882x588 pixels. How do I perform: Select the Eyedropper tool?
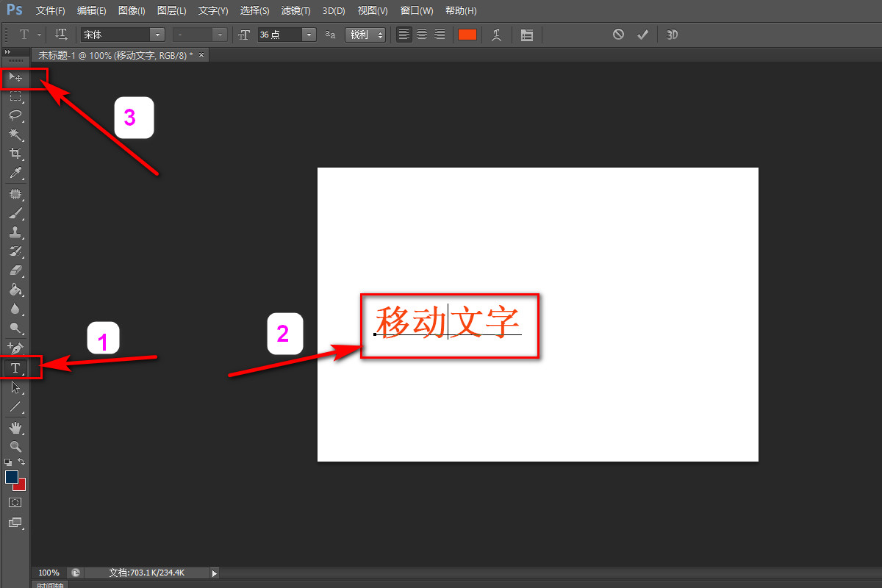tap(16, 173)
